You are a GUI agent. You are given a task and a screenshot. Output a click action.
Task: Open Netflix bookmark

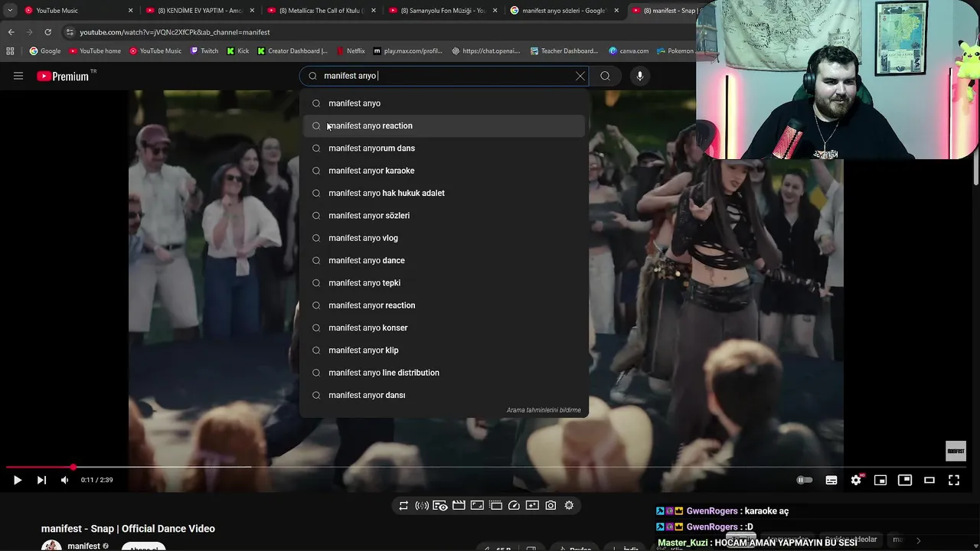tap(350, 51)
